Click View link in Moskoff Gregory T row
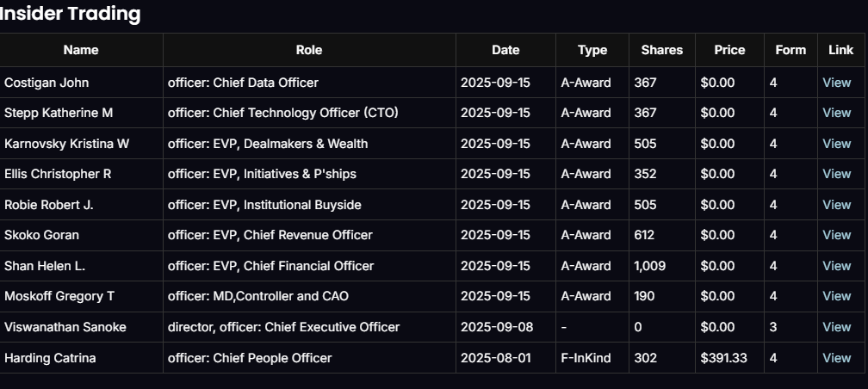The height and width of the screenshot is (389, 868). point(836,296)
